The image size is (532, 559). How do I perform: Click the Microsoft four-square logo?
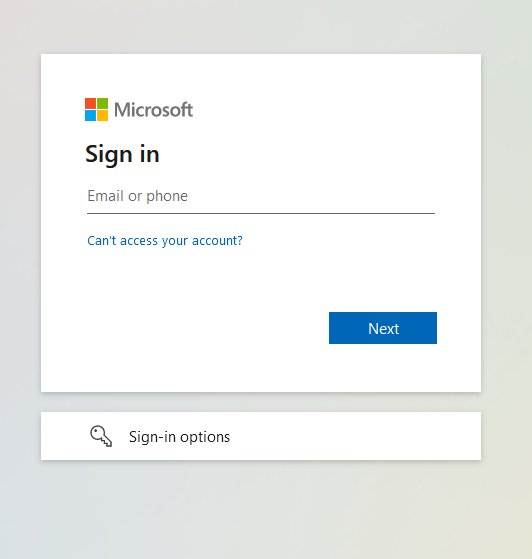coord(96,109)
